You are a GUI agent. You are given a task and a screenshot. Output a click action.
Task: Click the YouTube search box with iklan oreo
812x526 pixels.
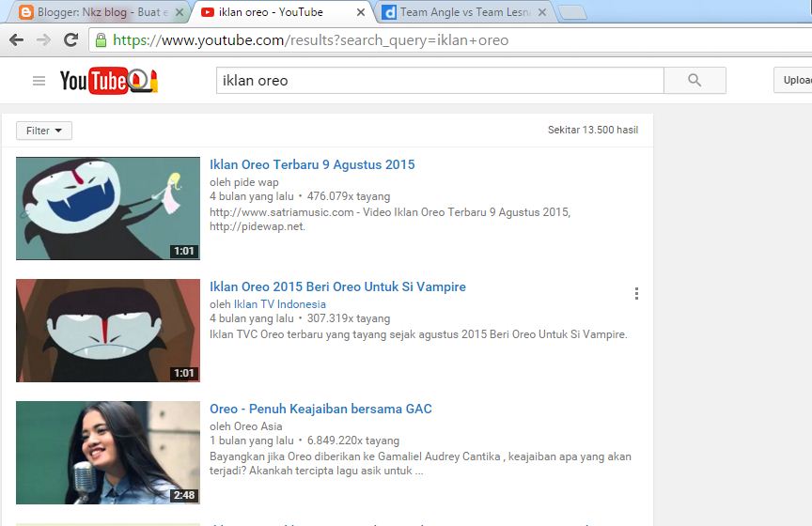pyautogui.click(x=440, y=80)
